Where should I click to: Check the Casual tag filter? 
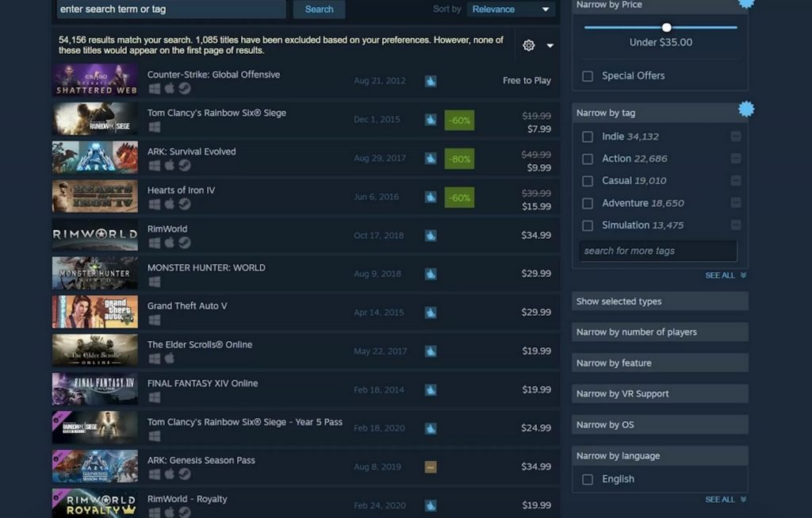tap(588, 181)
